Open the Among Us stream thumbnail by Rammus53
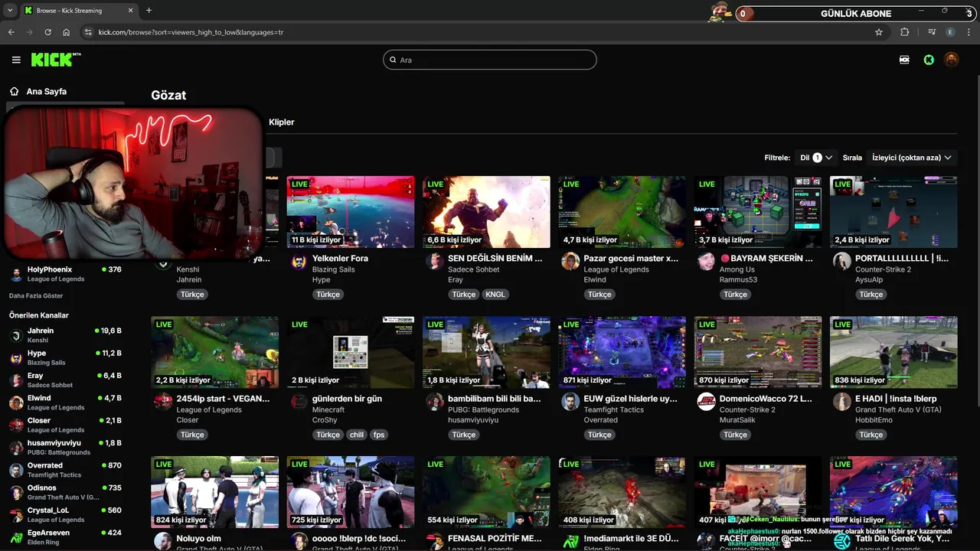The height and width of the screenshot is (551, 980). 758,212
